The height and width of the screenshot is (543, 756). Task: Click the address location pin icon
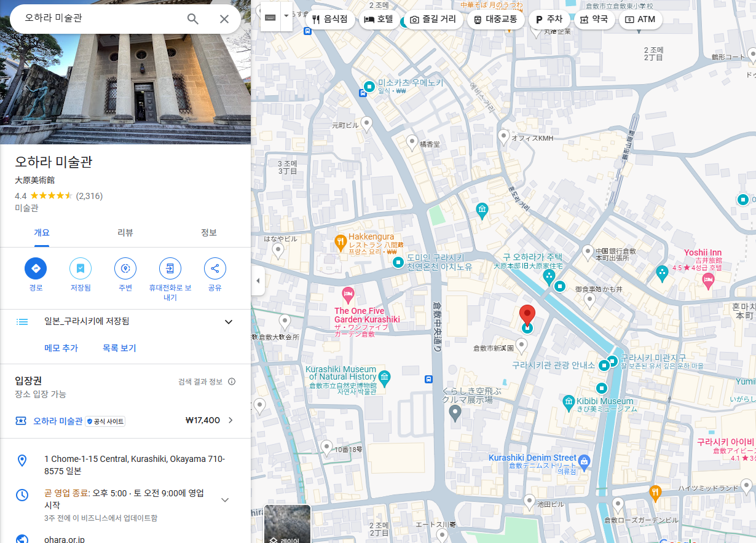click(22, 461)
